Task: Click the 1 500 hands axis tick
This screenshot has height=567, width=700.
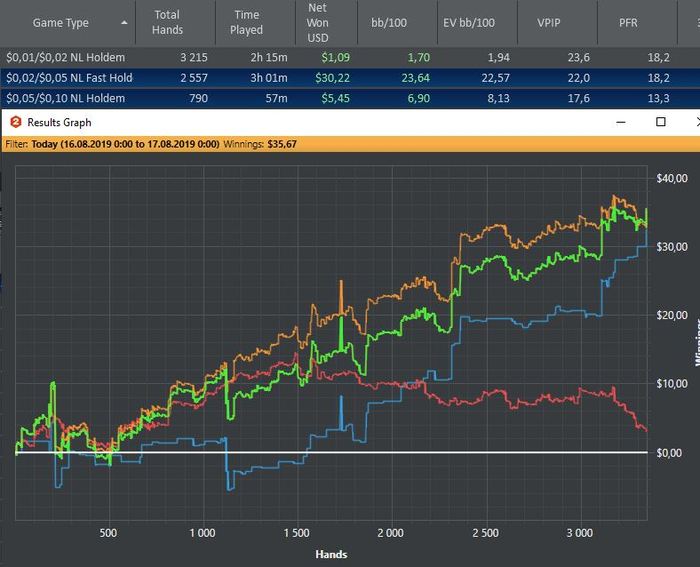Action: click(296, 533)
